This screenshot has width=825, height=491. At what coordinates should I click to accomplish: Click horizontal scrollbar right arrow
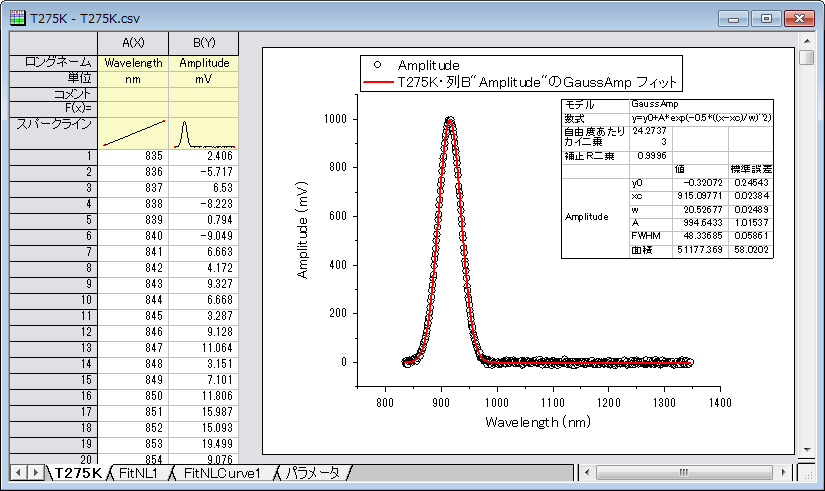click(x=783, y=473)
